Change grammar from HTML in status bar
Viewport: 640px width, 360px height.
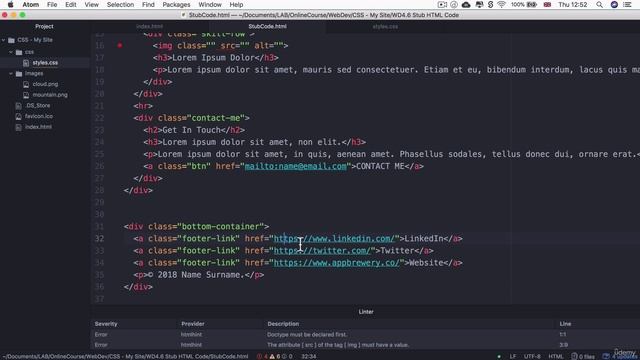(556, 356)
